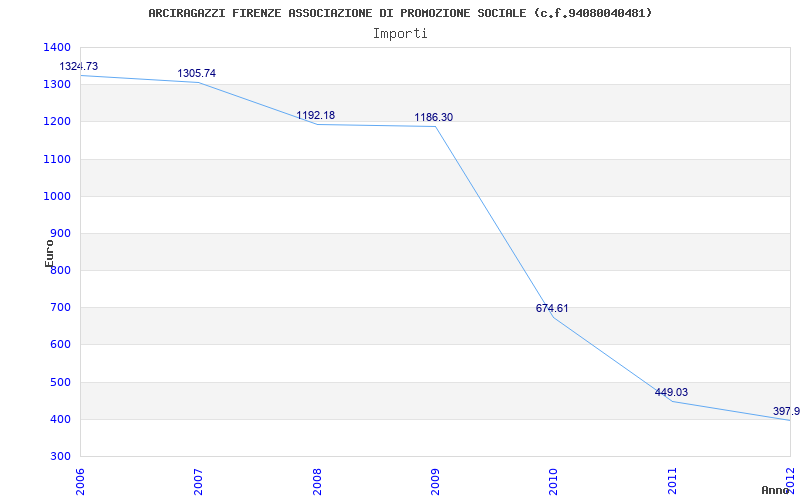Click the 1000 y-axis value
800x500 pixels.
pos(57,196)
